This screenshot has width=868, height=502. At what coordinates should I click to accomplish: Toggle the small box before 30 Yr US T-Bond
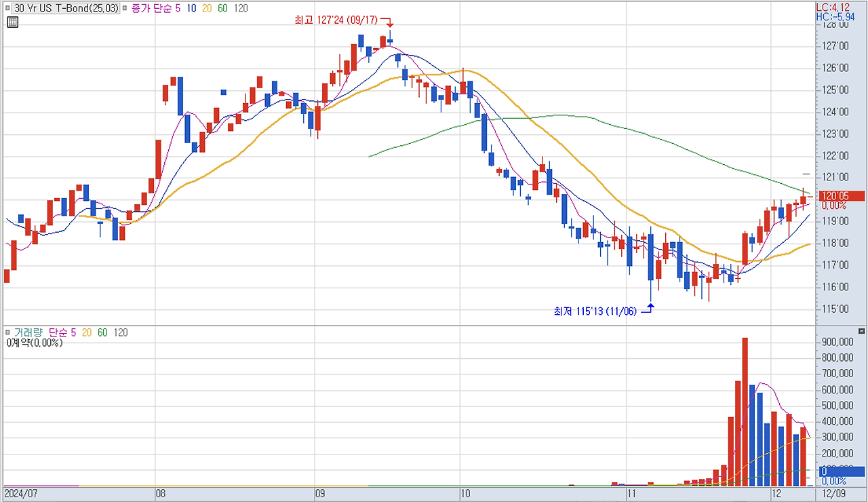[x=9, y=8]
